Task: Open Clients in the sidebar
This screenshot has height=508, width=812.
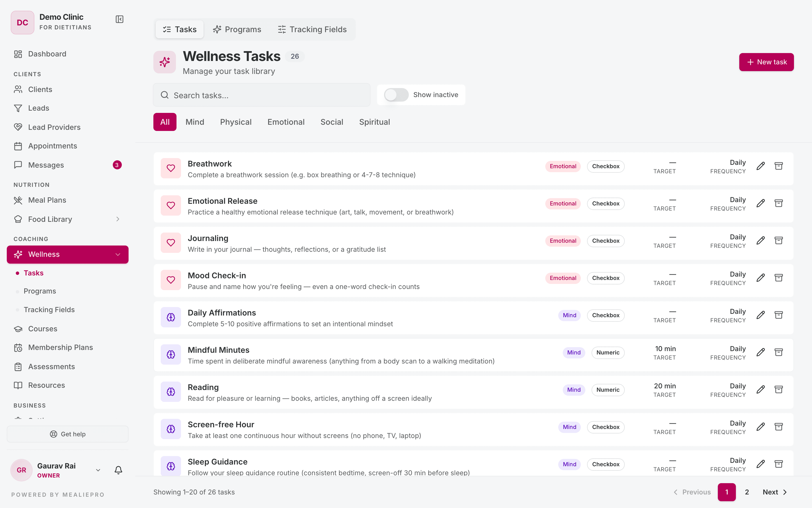Action: (67, 89)
